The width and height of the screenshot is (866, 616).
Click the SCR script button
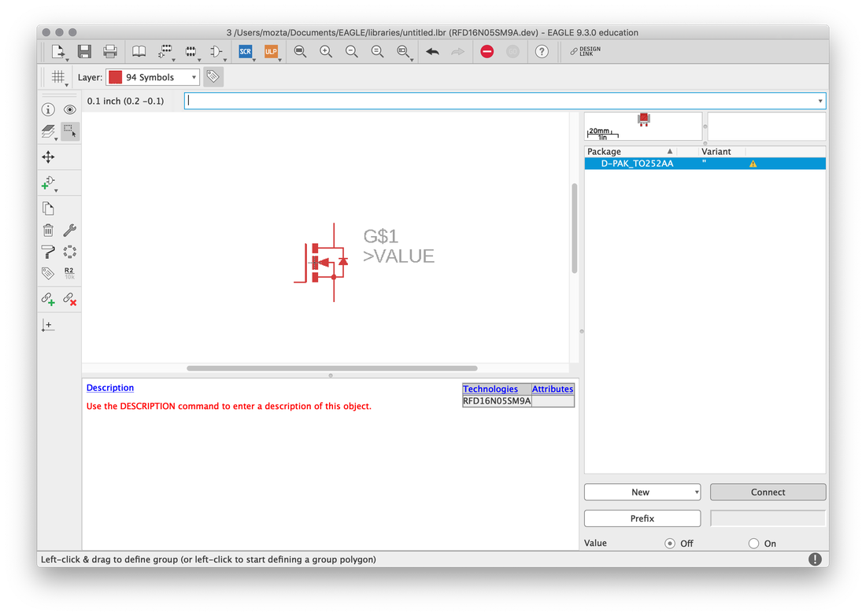245,52
